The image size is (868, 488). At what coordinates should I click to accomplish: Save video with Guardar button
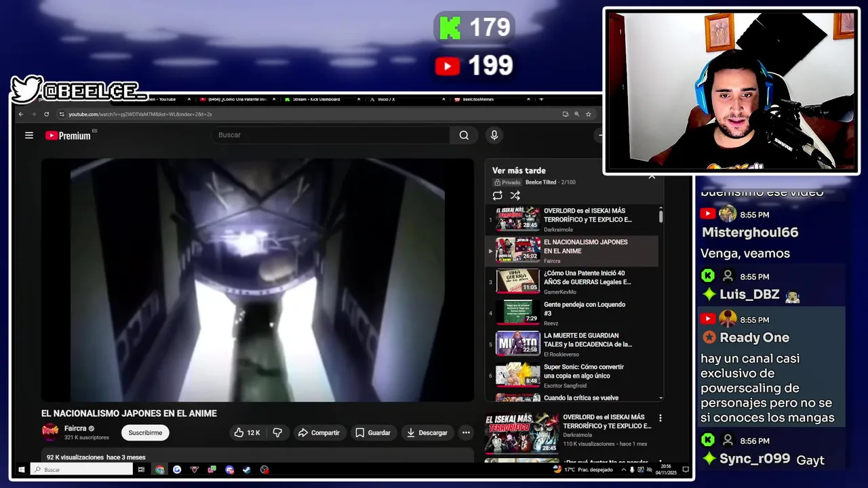point(372,432)
